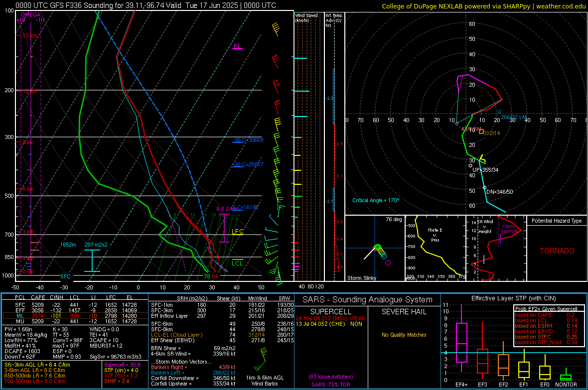
Task: Click the UP=355/34 Corfidi marker
Action: [470, 166]
